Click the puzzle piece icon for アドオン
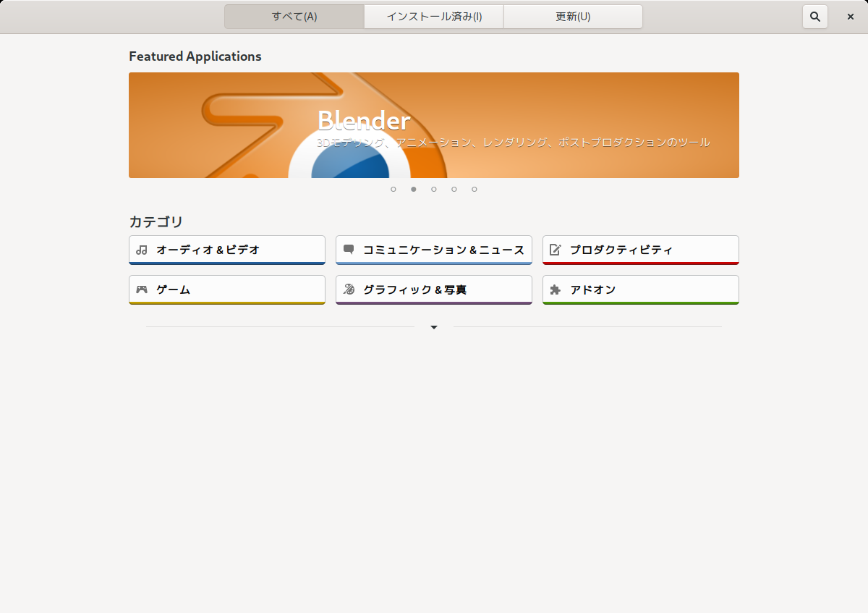Screen dimensions: 868x613 point(556,289)
